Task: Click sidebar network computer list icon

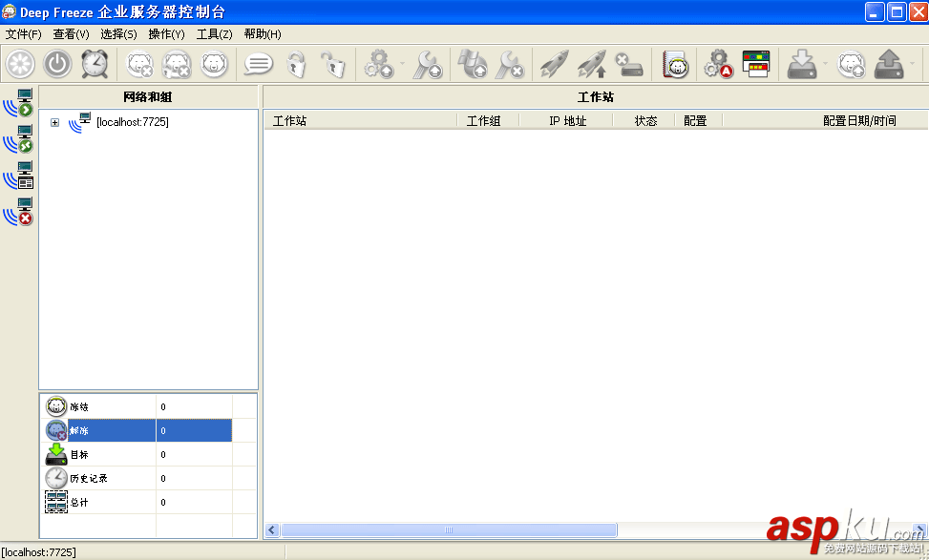Action: (18, 176)
